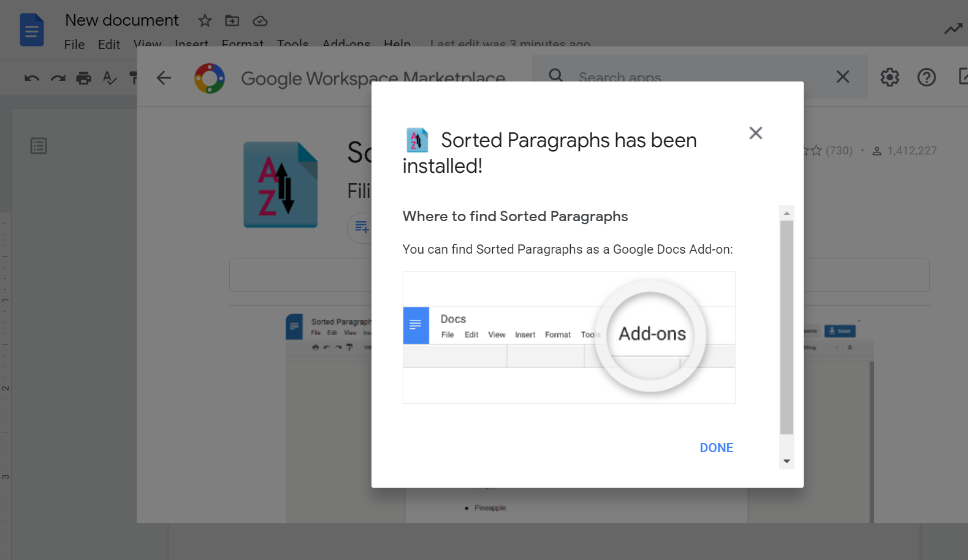Click the search magnifier icon
This screenshot has height=560, width=968.
click(556, 76)
